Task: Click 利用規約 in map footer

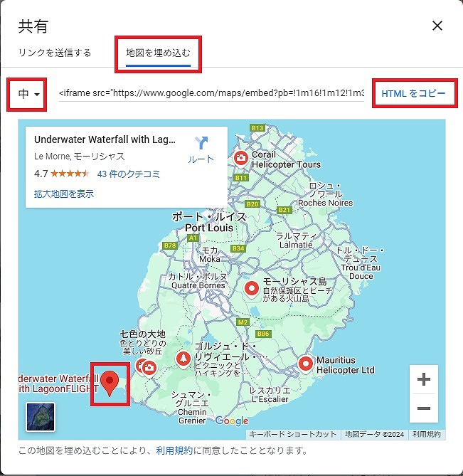Action: point(426,435)
